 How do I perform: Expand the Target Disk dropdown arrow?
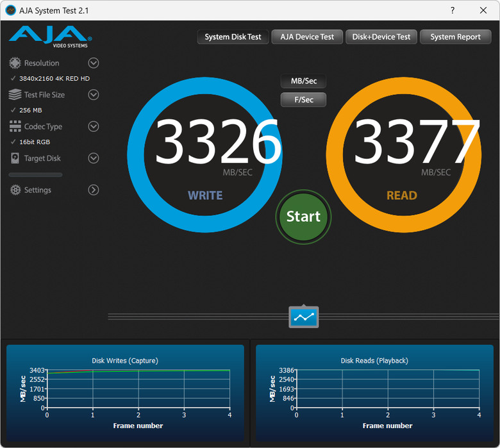(94, 158)
